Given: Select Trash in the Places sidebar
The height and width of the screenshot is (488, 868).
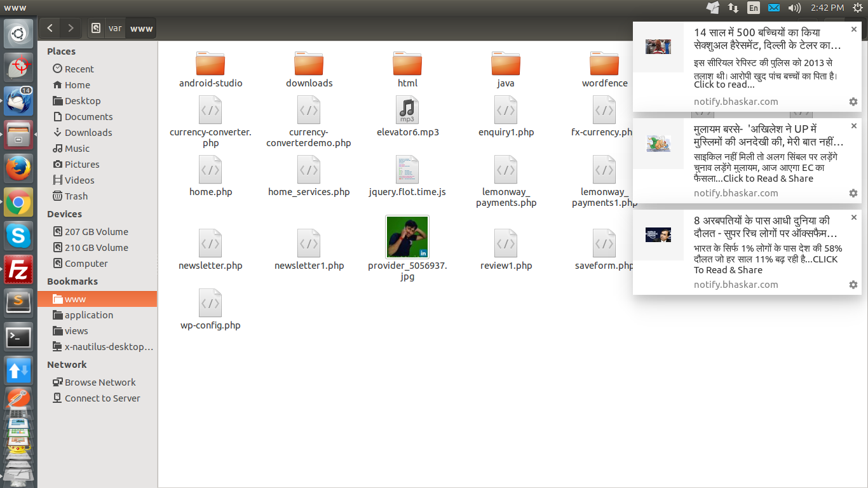Looking at the screenshot, I should [x=76, y=196].
